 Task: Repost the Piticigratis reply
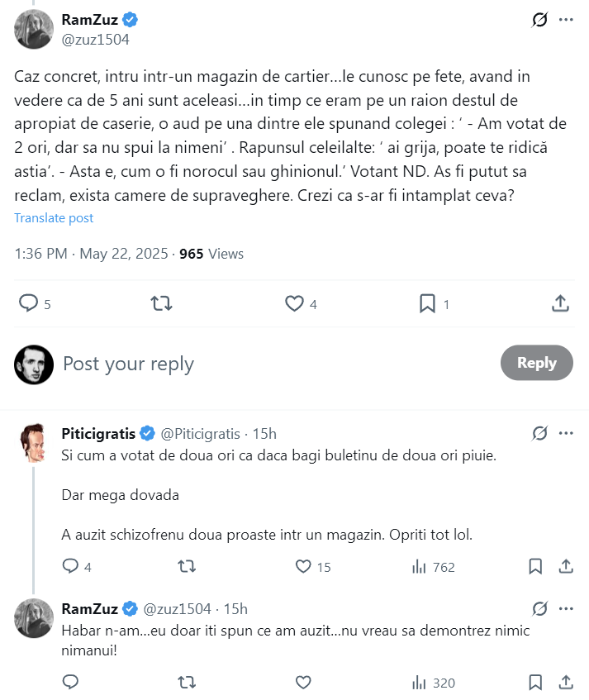[x=188, y=567]
